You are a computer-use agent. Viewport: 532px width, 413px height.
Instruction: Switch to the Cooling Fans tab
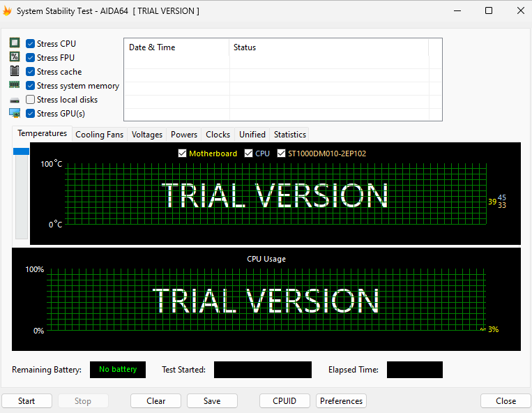(100, 135)
